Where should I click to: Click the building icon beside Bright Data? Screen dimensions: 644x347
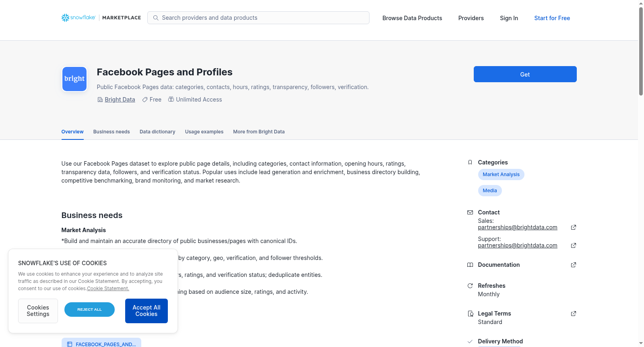[x=100, y=100]
